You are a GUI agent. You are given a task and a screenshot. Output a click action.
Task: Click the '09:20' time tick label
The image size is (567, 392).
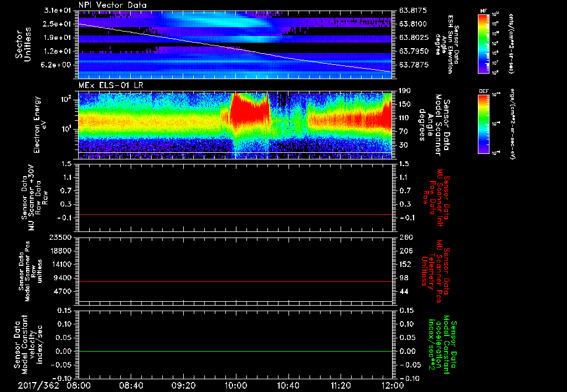tap(183, 385)
